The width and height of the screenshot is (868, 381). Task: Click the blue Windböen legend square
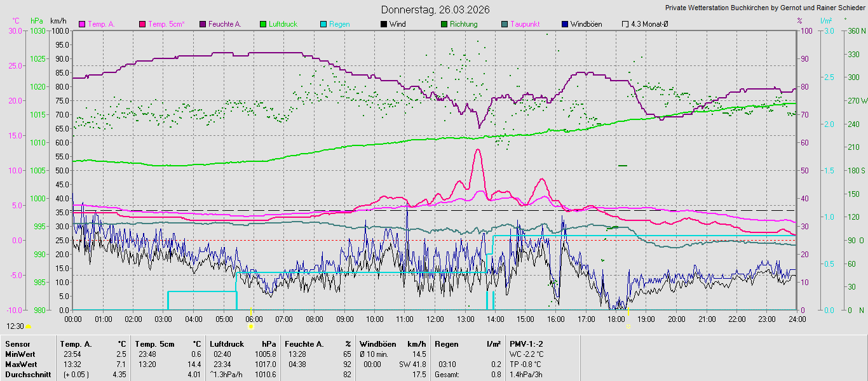[565, 24]
